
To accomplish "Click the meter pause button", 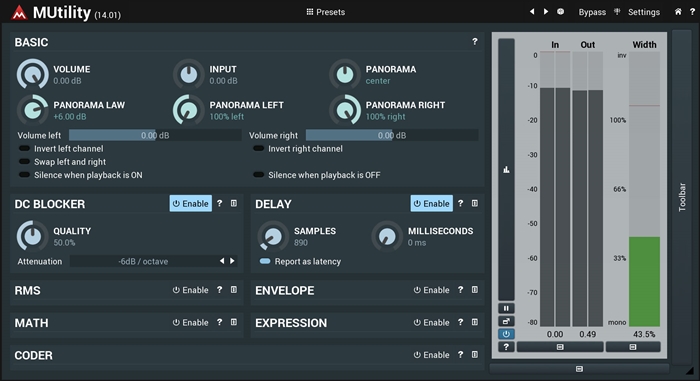I will click(x=506, y=308).
